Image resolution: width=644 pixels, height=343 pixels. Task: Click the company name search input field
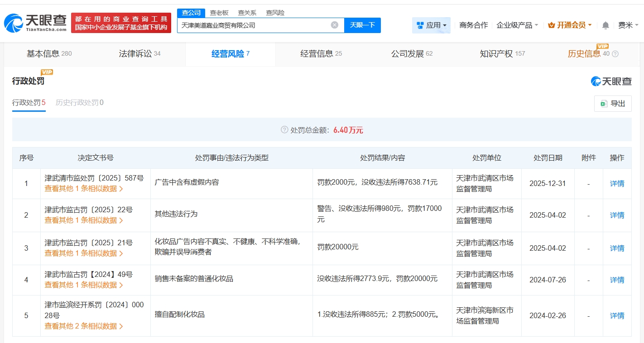pos(254,25)
